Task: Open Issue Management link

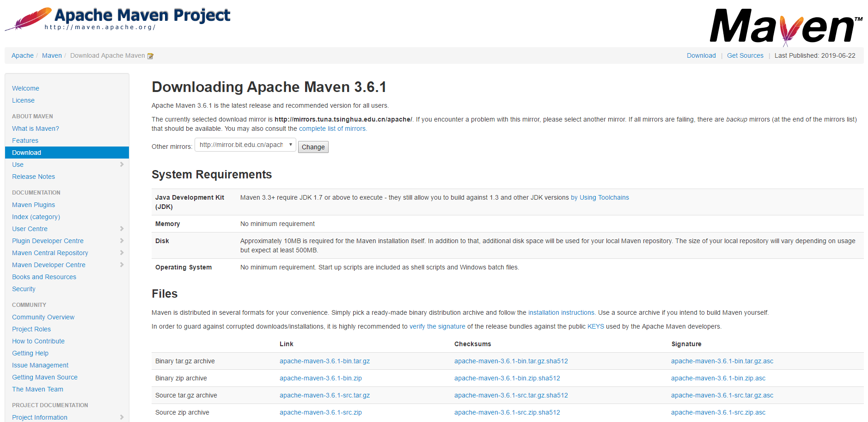Action: coord(40,365)
